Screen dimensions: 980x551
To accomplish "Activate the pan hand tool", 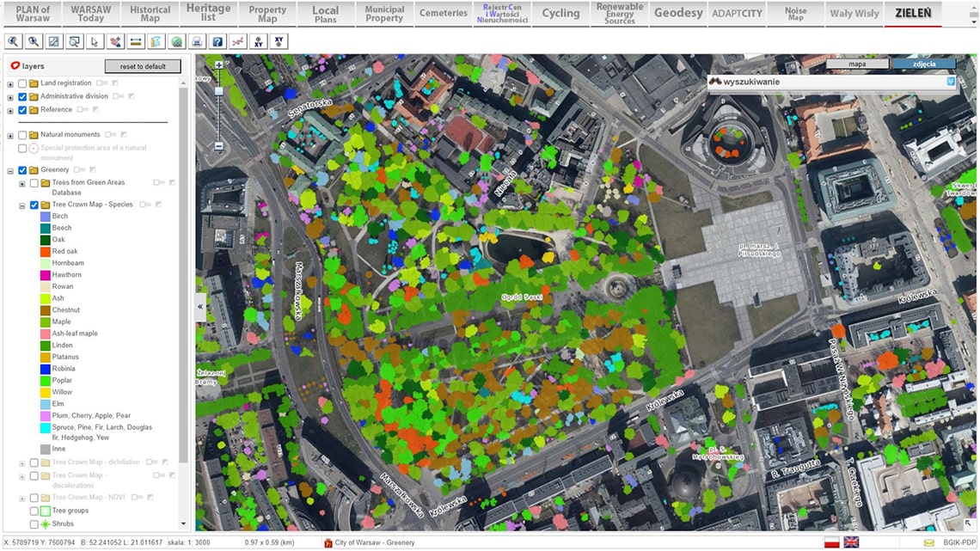I will [115, 42].
